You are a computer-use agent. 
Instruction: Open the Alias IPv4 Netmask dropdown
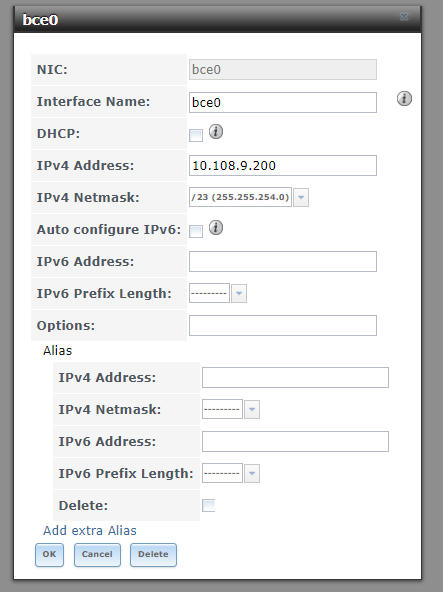click(x=252, y=409)
